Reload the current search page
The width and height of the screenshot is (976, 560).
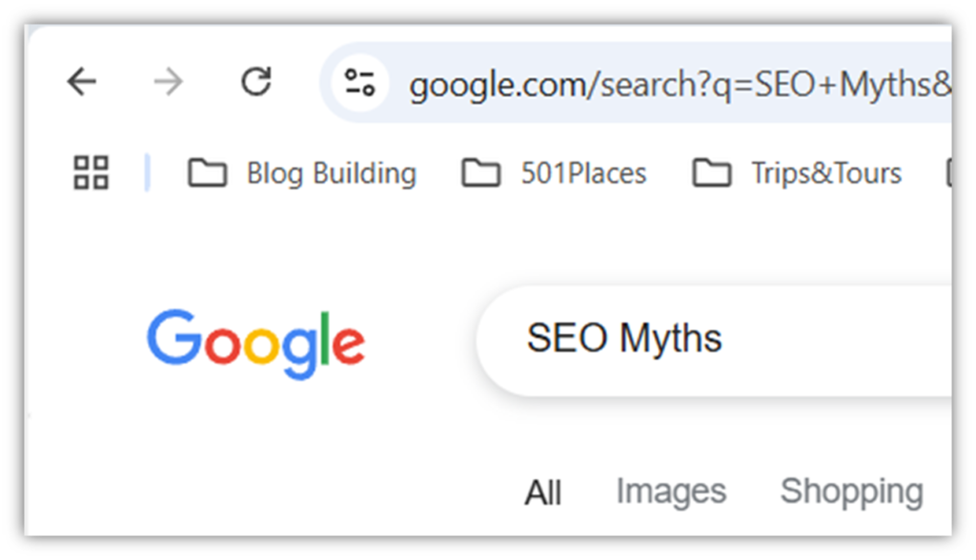pos(255,82)
